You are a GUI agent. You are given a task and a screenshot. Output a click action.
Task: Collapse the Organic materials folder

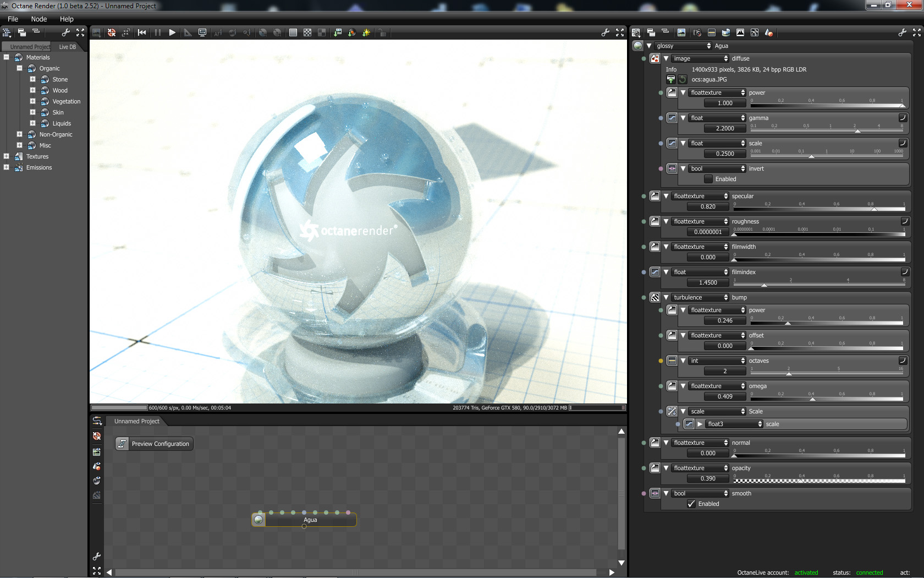[19, 68]
